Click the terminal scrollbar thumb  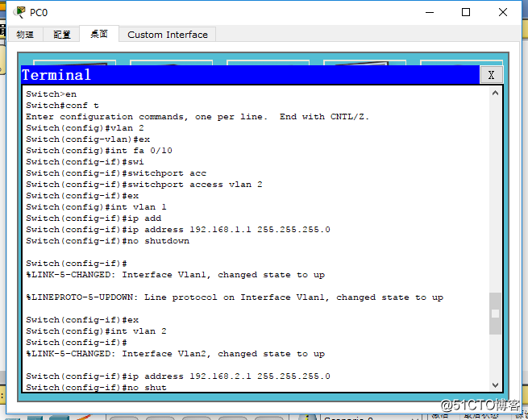(495, 314)
